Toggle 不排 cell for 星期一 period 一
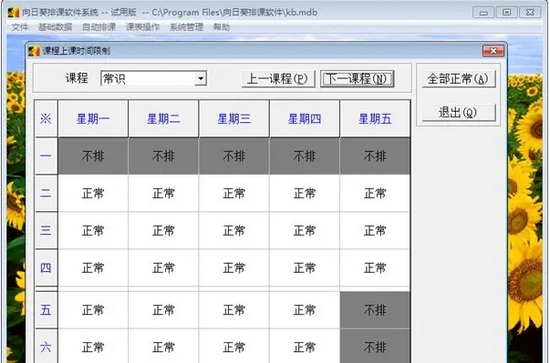 93,156
